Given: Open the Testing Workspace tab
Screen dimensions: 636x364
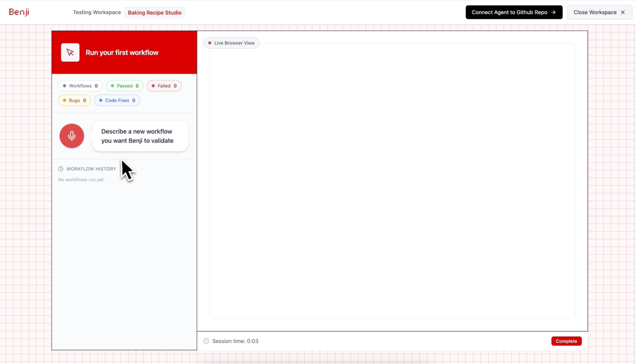Looking at the screenshot, I should click(97, 12).
